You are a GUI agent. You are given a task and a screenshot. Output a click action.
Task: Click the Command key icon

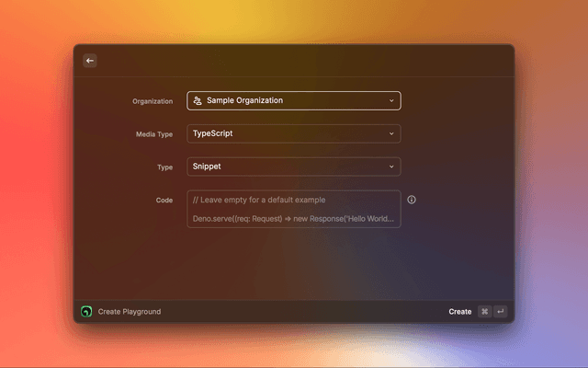point(484,312)
